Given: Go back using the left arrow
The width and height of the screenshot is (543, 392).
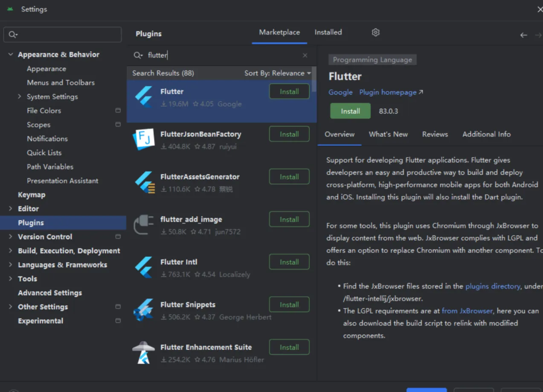Looking at the screenshot, I should (523, 35).
